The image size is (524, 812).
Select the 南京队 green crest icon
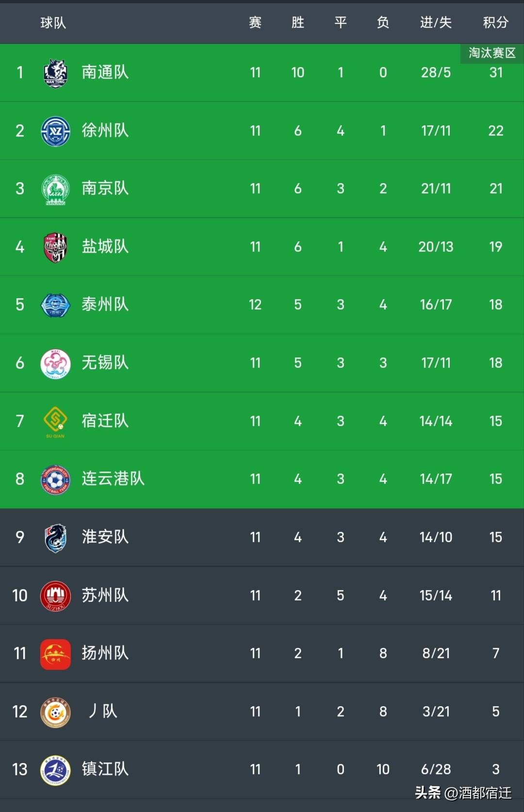click(x=55, y=189)
